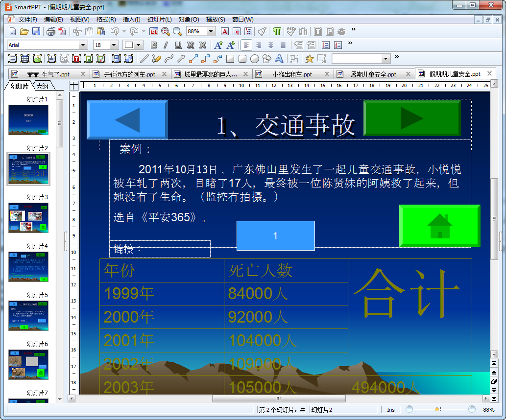Insert a movie frame
Screen dimensions: 506x420
coord(117,59)
